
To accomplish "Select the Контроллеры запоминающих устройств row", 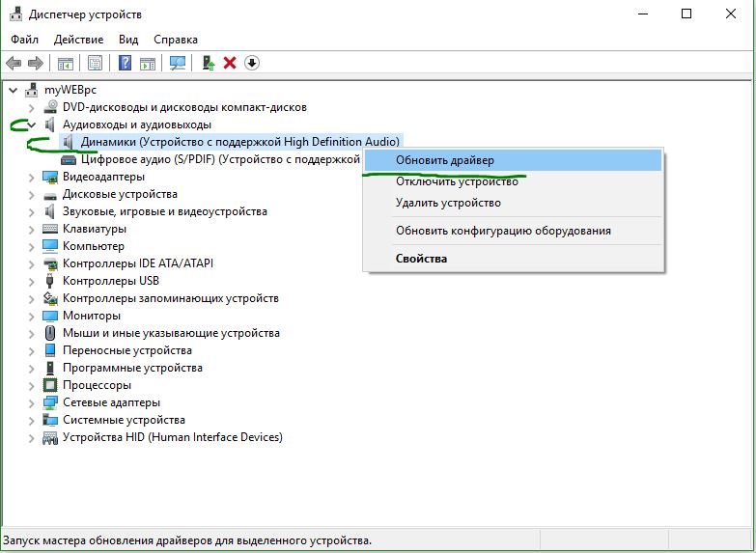I will click(x=161, y=298).
